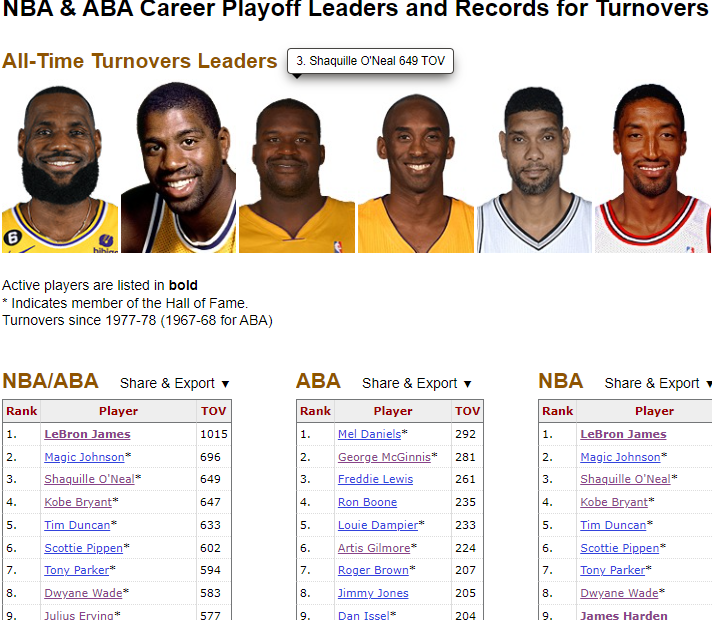The image size is (712, 620).
Task: Open Tim Duncan headshot thumbnail
Action: click(x=534, y=169)
